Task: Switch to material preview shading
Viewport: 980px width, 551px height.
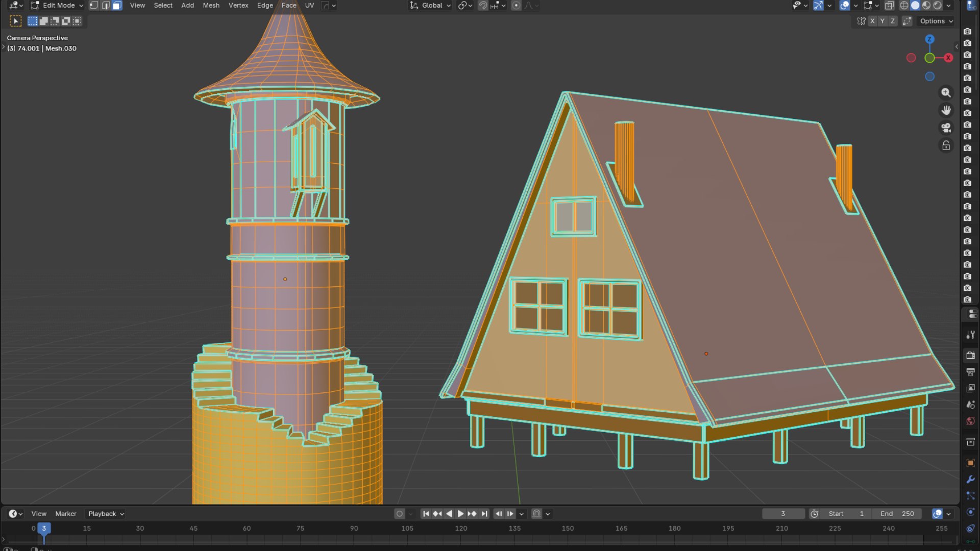Action: (x=926, y=6)
